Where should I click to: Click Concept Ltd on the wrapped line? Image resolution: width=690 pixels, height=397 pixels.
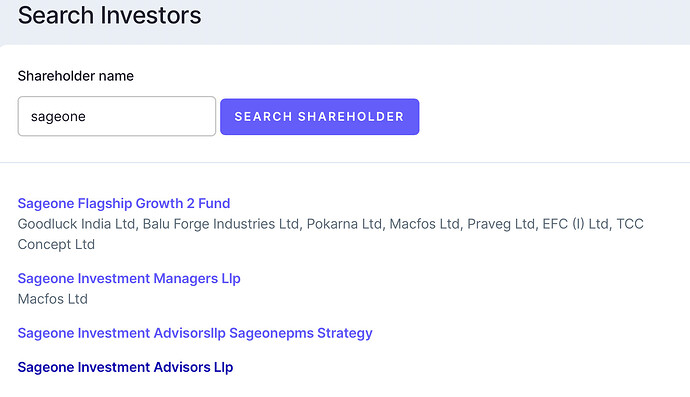(x=56, y=244)
